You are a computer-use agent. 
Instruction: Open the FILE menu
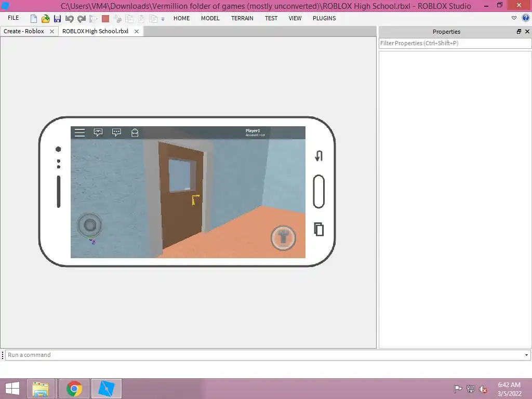pyautogui.click(x=13, y=18)
